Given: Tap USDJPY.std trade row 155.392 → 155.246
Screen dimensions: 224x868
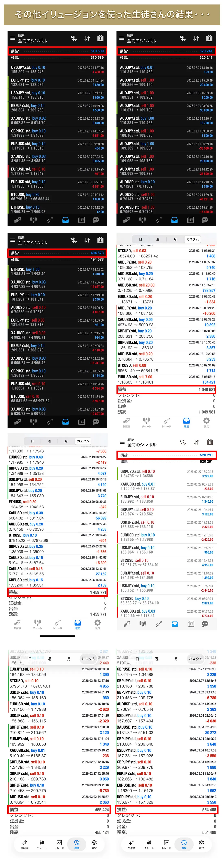Looking at the screenshot, I should 57,70.
